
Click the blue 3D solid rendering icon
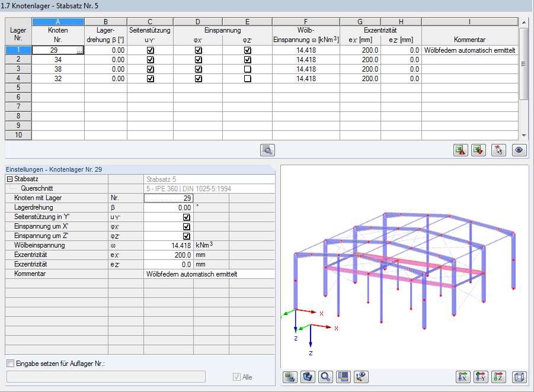(308, 377)
